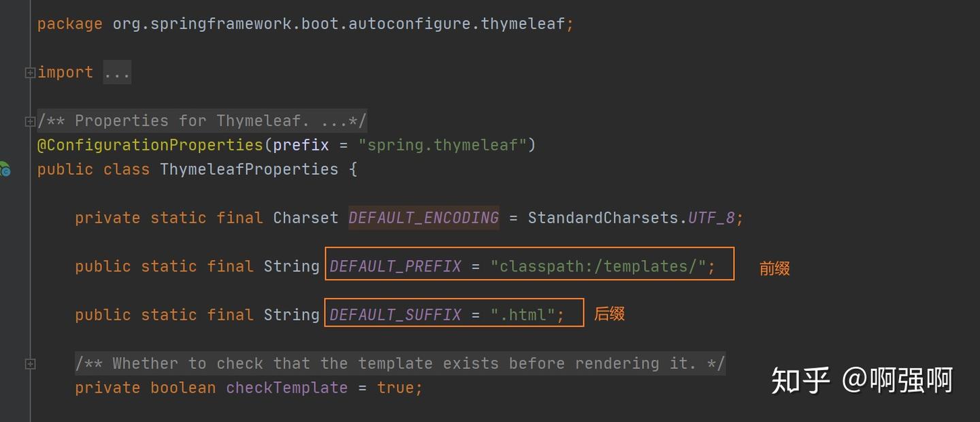
Task: Click the StandardCharsets.UTF_8 reference
Action: tap(633, 218)
